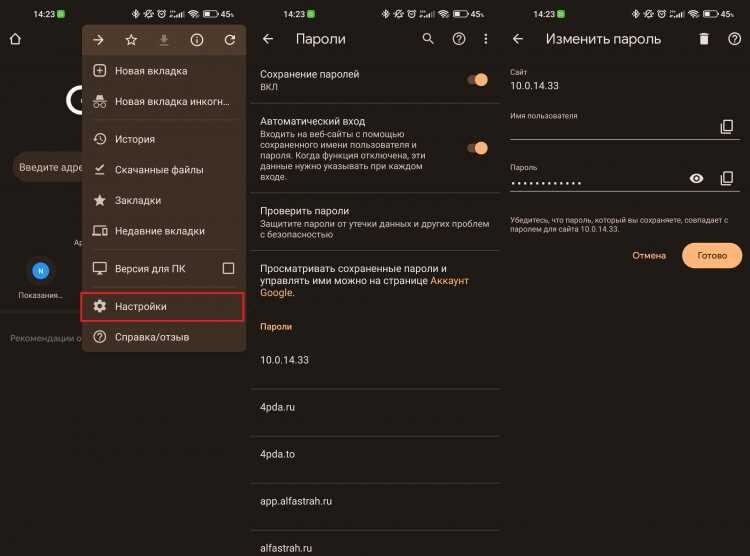This screenshot has height=556, width=750.
Task: Open three-dot overflow menu in Пароли
Action: (485, 39)
